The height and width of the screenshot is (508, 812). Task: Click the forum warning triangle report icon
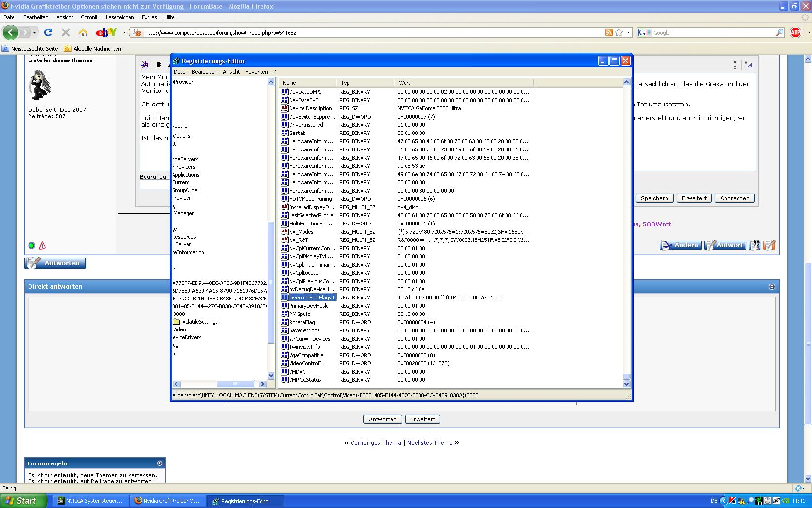(x=43, y=246)
